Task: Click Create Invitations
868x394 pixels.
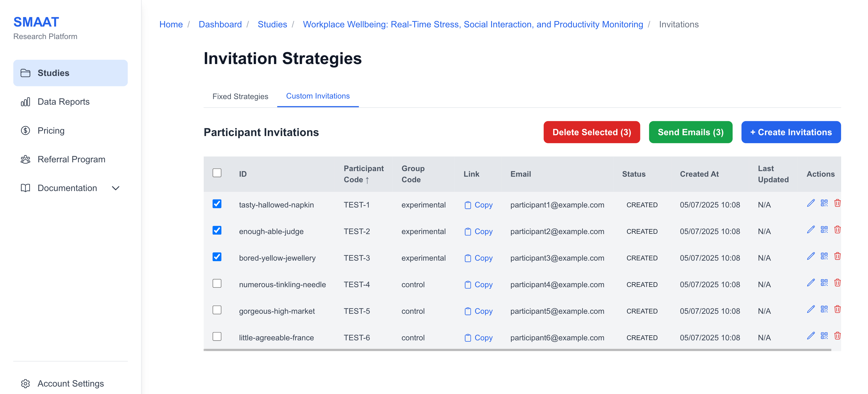Action: pyautogui.click(x=791, y=132)
